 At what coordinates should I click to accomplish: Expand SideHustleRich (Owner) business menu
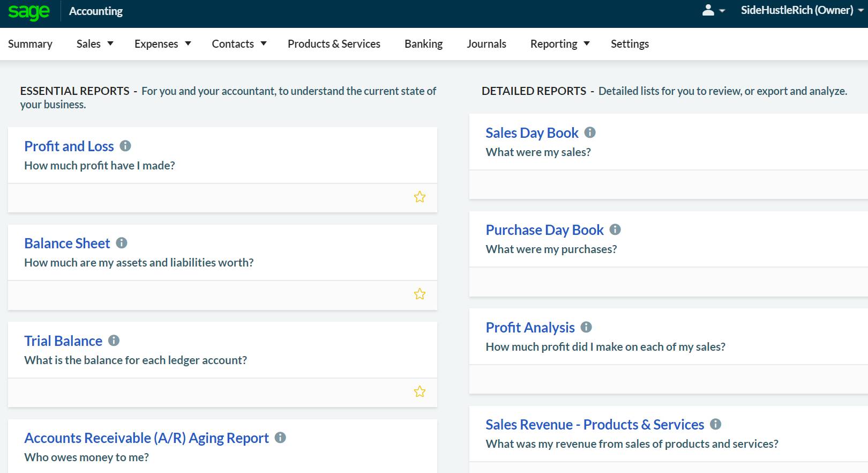(802, 10)
